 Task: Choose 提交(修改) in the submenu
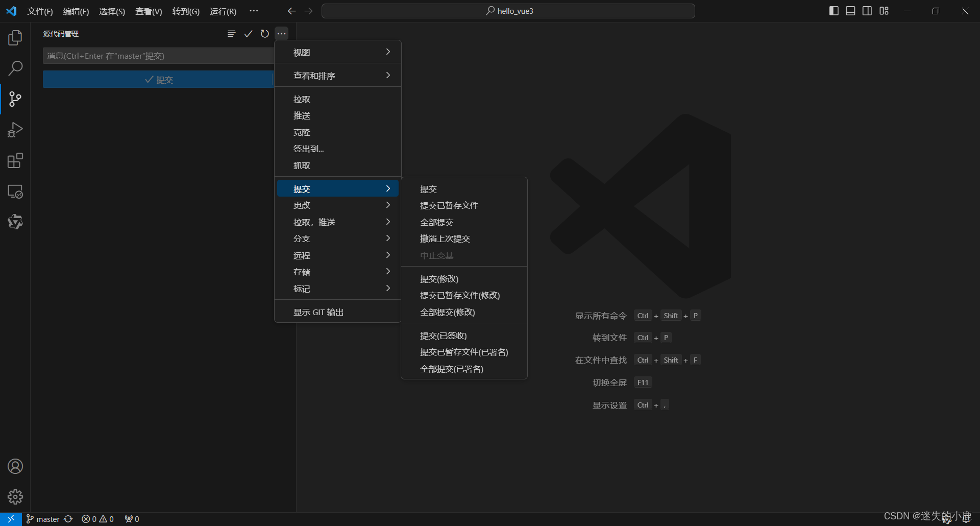pos(464,279)
